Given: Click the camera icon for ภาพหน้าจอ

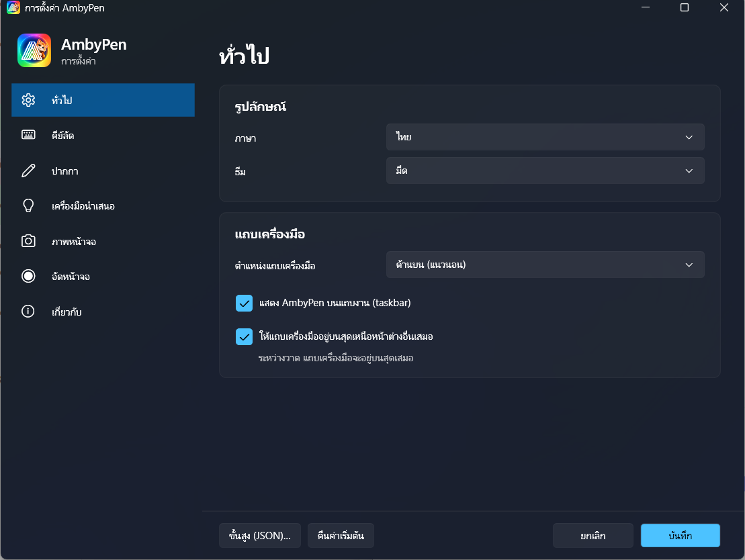Looking at the screenshot, I should (x=28, y=241).
